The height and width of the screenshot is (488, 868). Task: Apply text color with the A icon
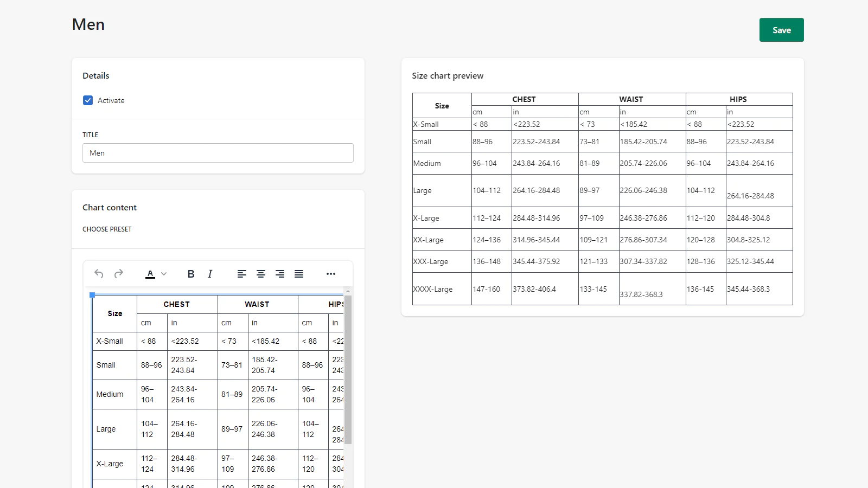click(x=150, y=274)
